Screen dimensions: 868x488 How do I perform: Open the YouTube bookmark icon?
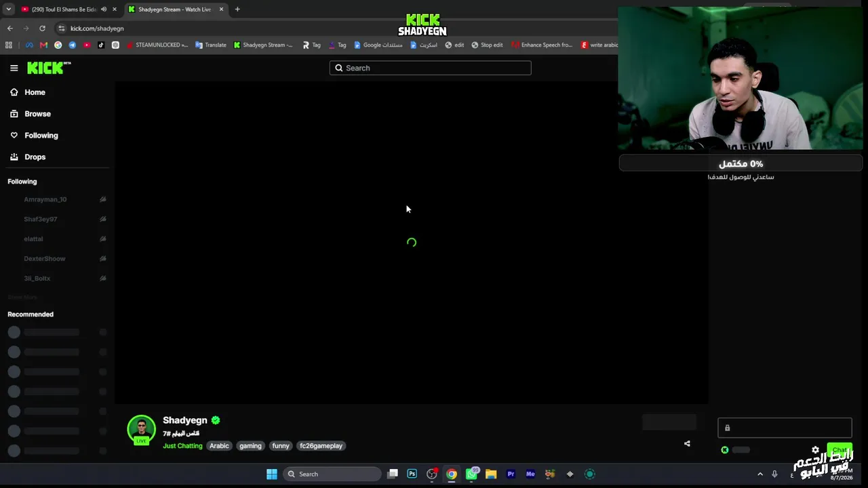pos(87,45)
